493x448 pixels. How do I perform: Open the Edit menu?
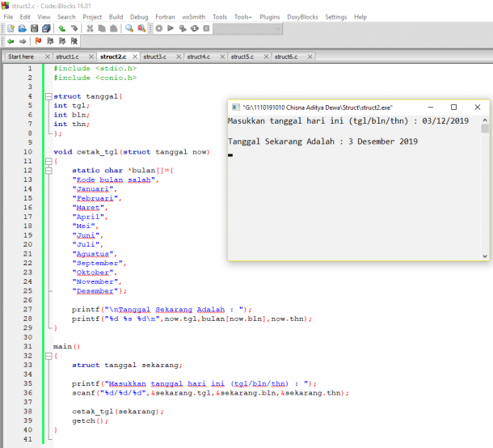click(25, 17)
